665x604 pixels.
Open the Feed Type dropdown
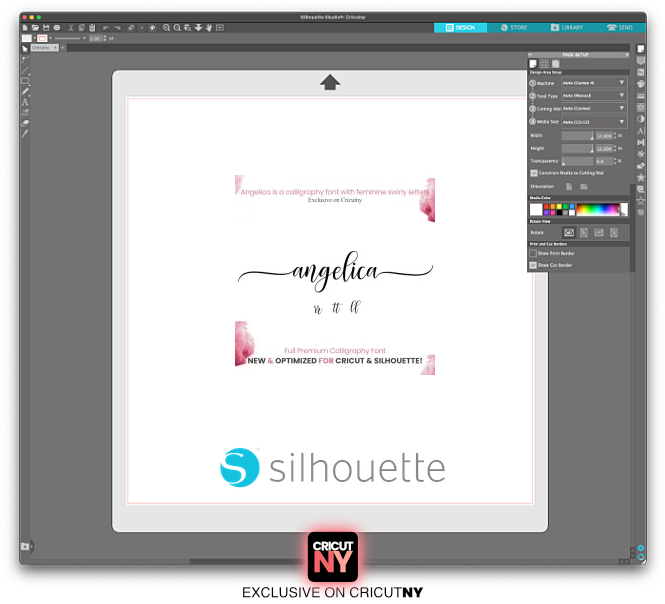[594, 95]
